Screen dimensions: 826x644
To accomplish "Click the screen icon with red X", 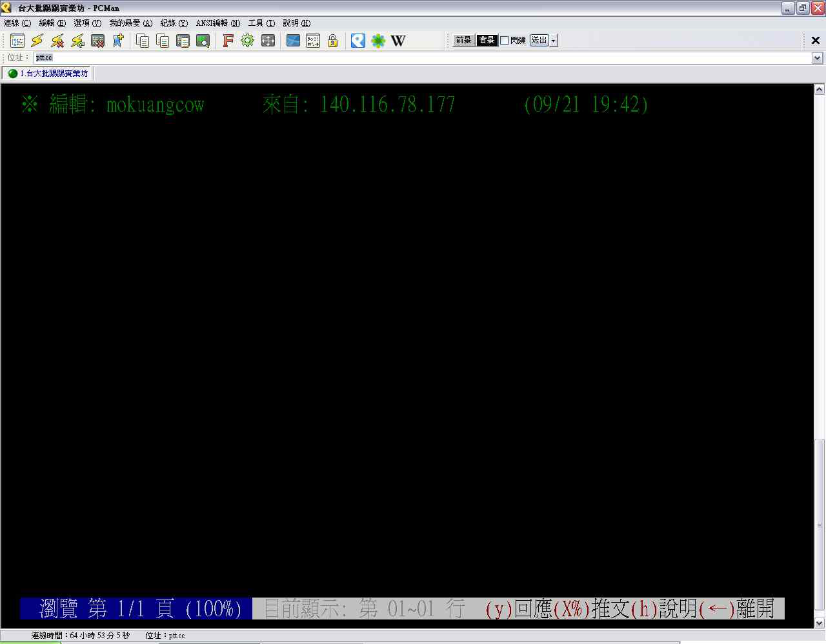I will pos(97,41).
